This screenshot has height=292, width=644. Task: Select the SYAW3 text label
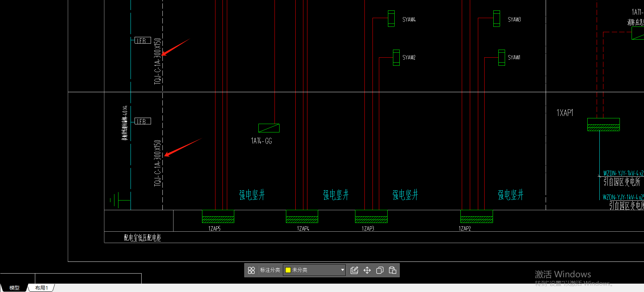(514, 19)
